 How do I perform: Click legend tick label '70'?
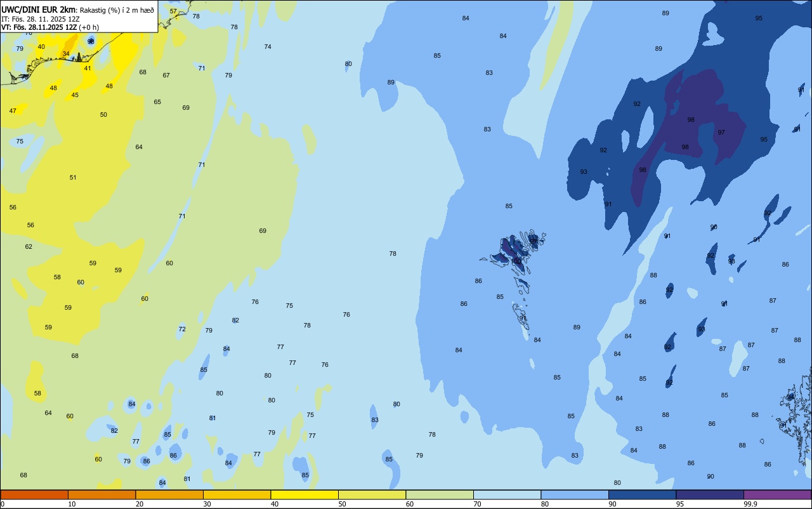(477, 504)
